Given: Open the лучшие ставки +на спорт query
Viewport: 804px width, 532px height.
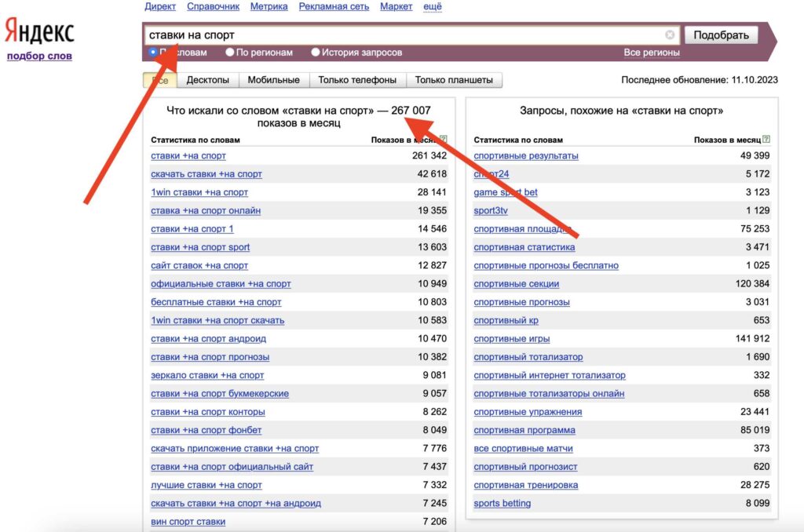Looking at the screenshot, I should point(206,485).
